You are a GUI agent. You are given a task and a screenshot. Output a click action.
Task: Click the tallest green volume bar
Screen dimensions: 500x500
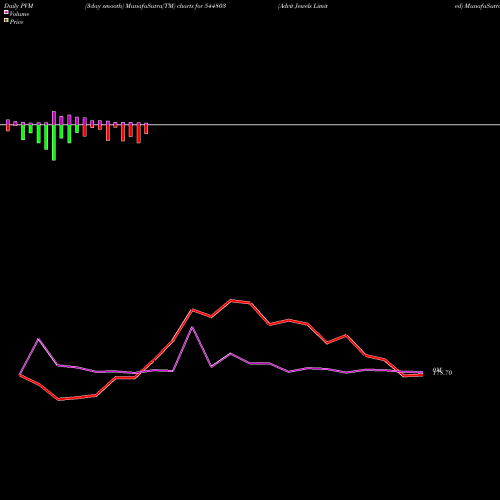(x=54, y=143)
